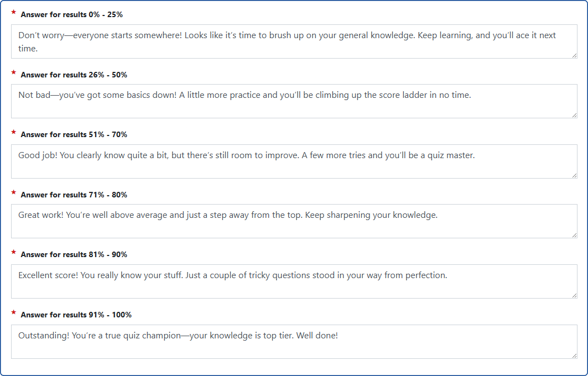Click resize corner of 91% - 100% textarea

coord(574,356)
